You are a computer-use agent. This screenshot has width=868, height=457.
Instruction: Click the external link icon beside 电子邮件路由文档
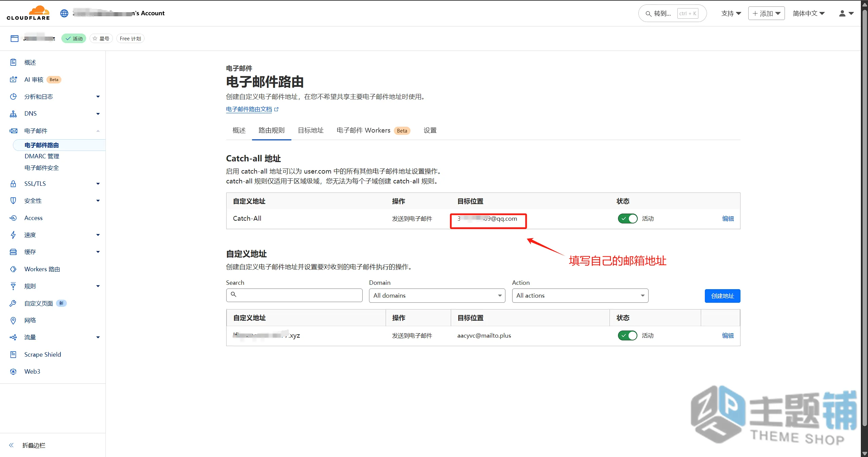(276, 109)
